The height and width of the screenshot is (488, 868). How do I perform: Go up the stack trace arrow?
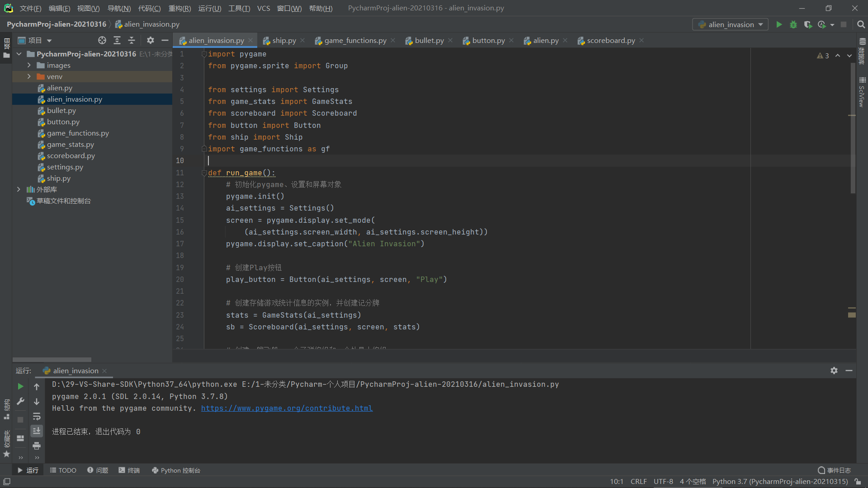(x=37, y=386)
